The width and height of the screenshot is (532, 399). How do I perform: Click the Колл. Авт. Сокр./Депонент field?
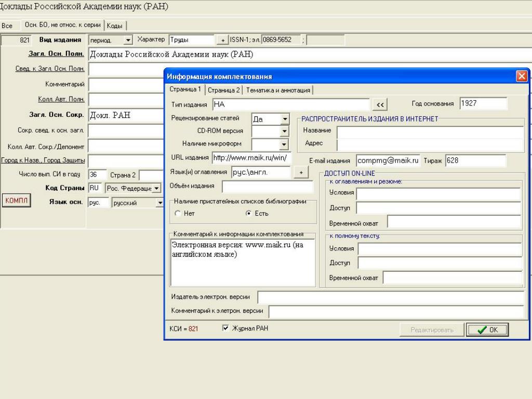coord(126,146)
